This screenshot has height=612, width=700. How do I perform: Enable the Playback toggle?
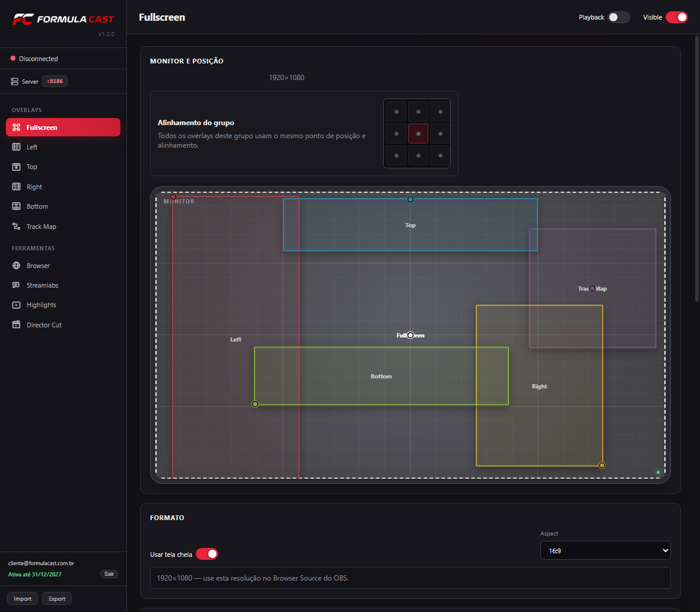point(619,17)
